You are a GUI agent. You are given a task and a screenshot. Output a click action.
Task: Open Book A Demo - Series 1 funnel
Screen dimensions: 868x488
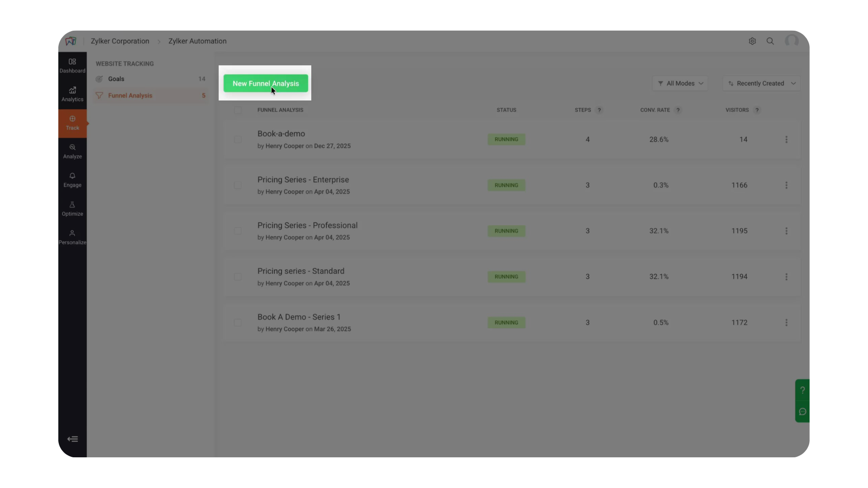pyautogui.click(x=299, y=317)
